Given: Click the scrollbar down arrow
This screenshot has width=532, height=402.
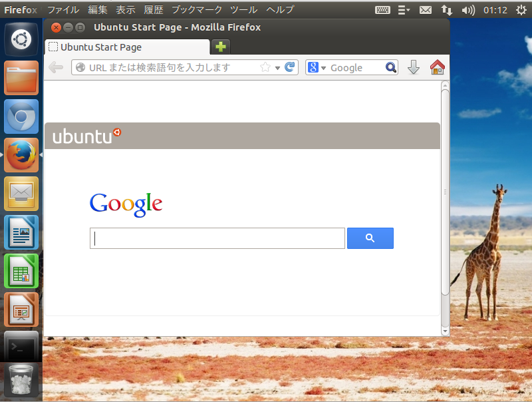Looking at the screenshot, I should tap(445, 331).
